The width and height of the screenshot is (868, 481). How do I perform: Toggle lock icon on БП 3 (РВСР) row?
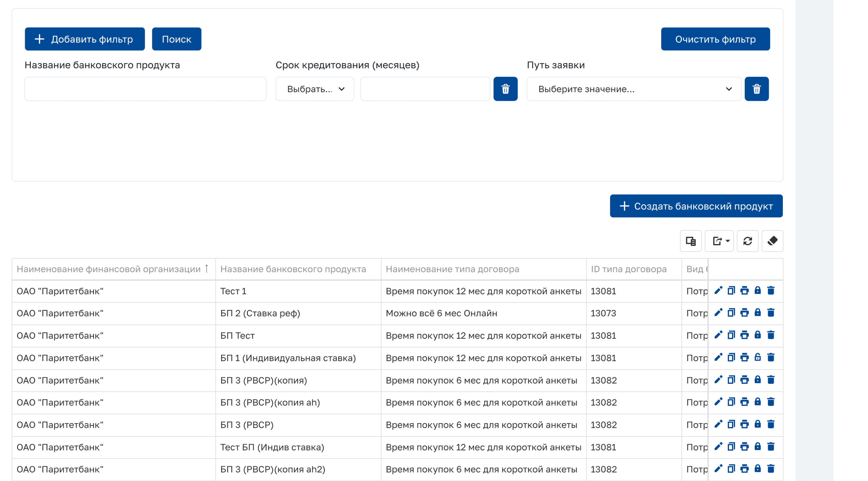click(x=757, y=424)
